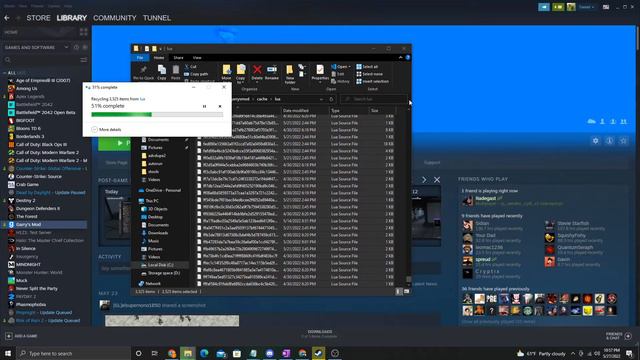Open the File tab in File Explorer

point(140,58)
